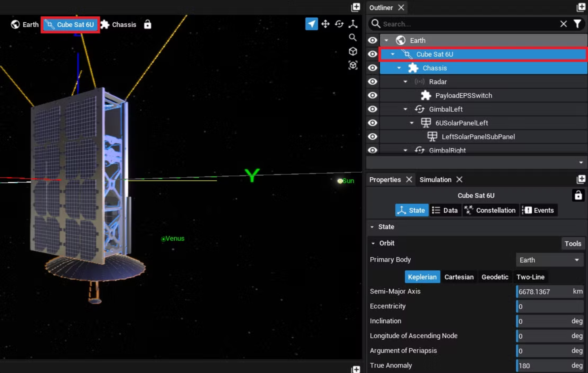Toggle PayloadEPSSwitch visibility eye
This screenshot has width=588, height=373.
372,95
